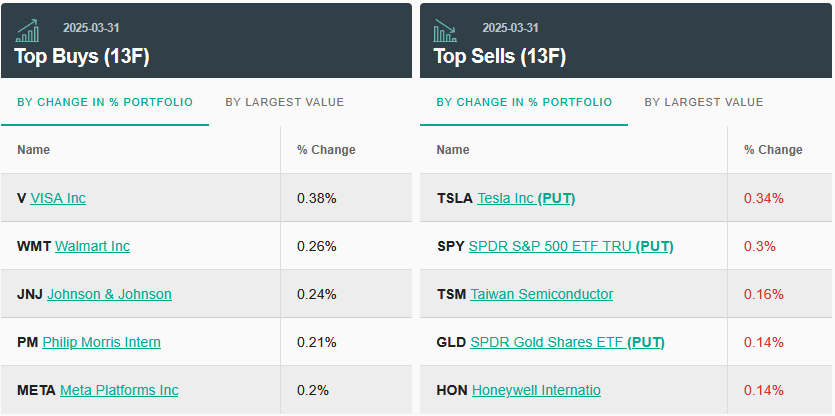Click the Top Buys rising chart icon
The width and height of the screenshot is (835, 416).
coord(28,30)
